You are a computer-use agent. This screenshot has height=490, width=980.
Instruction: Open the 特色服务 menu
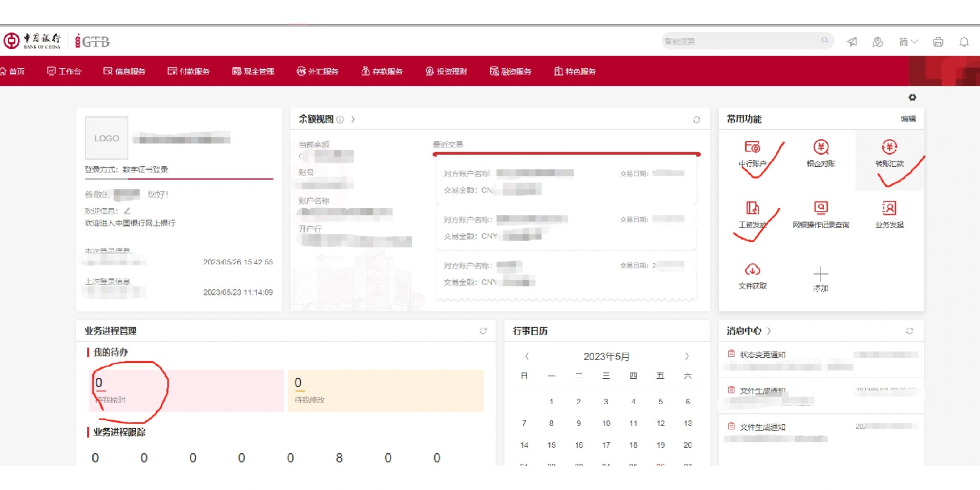[x=575, y=71]
